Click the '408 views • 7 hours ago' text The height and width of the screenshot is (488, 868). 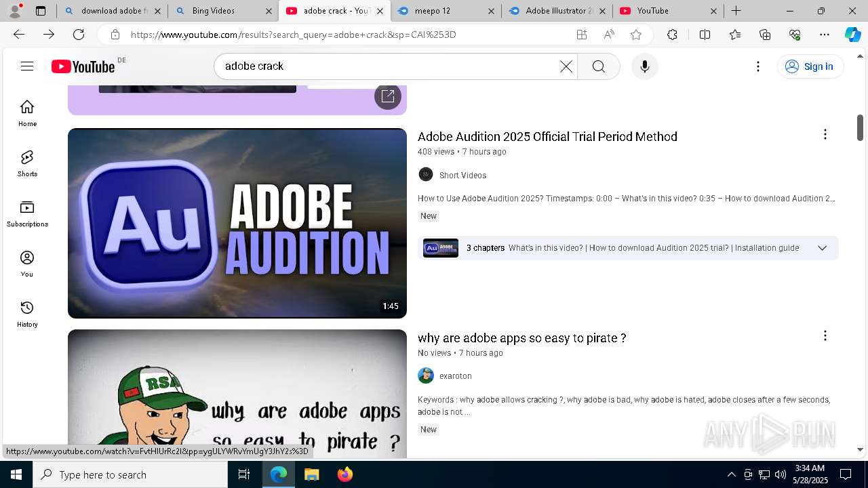click(x=462, y=152)
